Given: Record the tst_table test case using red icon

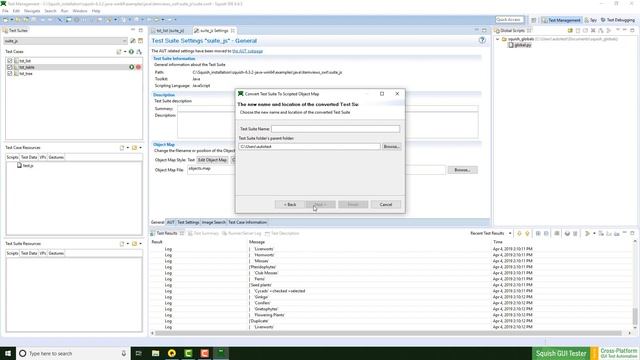Looking at the screenshot, I should pos(138,67).
